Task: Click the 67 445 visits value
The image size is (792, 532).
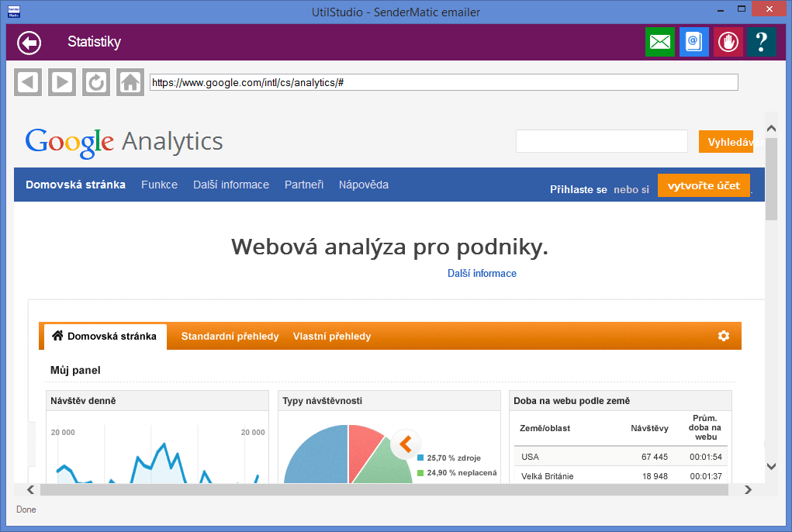Action: click(655, 457)
